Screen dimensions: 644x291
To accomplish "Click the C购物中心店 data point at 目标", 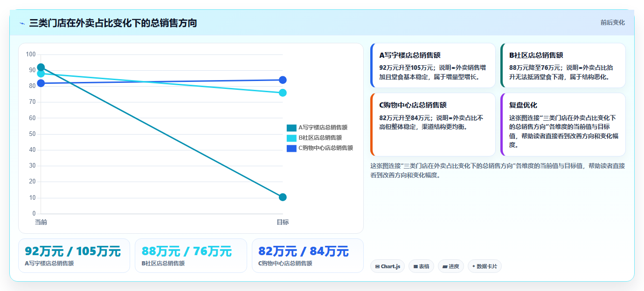I will 283,80.
